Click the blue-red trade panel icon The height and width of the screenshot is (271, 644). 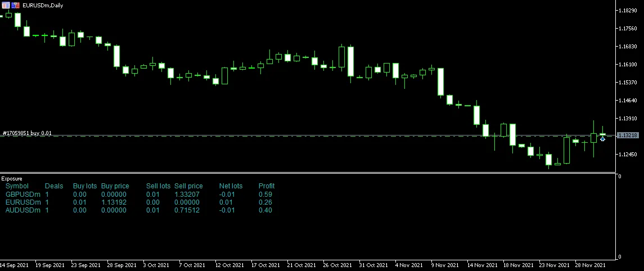click(x=15, y=5)
